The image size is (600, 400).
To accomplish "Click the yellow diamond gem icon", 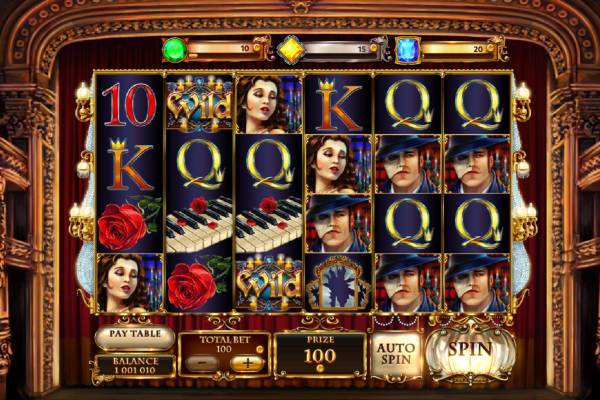I will (x=290, y=50).
